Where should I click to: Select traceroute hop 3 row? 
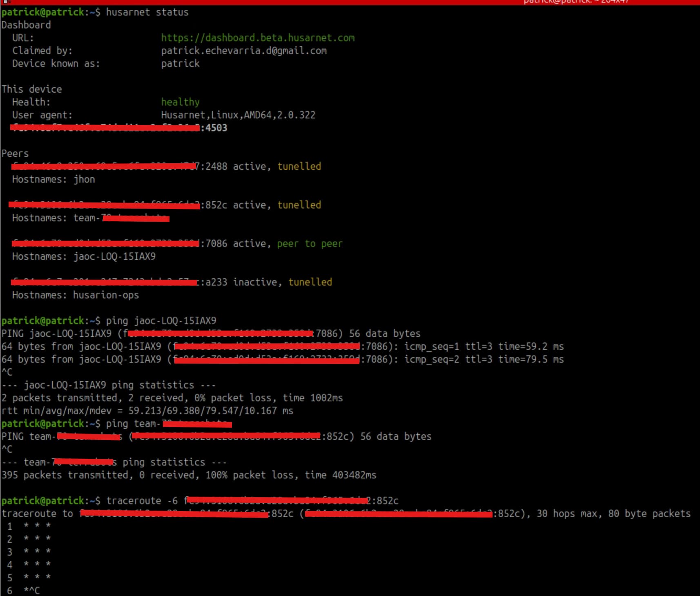point(29,552)
